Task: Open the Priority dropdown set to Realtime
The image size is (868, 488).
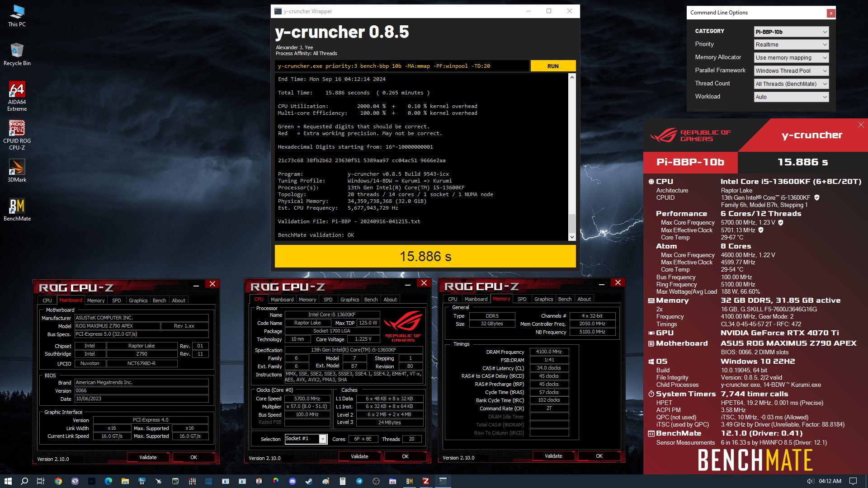Action: coord(792,45)
